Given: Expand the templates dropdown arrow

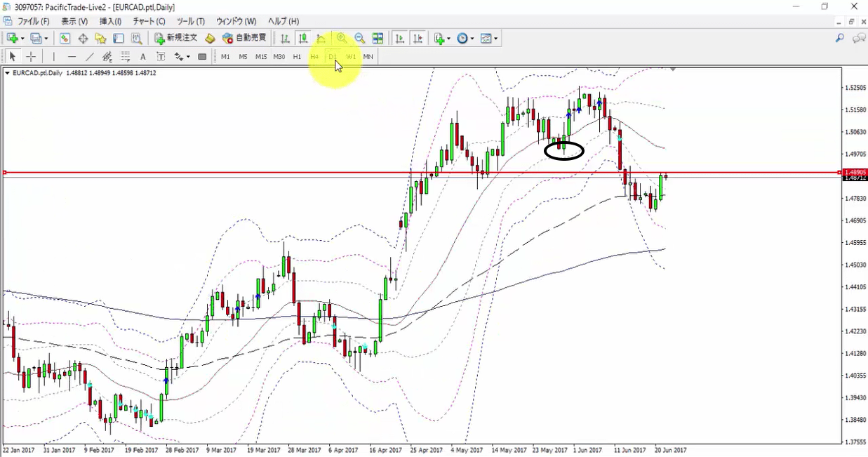Looking at the screenshot, I should (495, 39).
